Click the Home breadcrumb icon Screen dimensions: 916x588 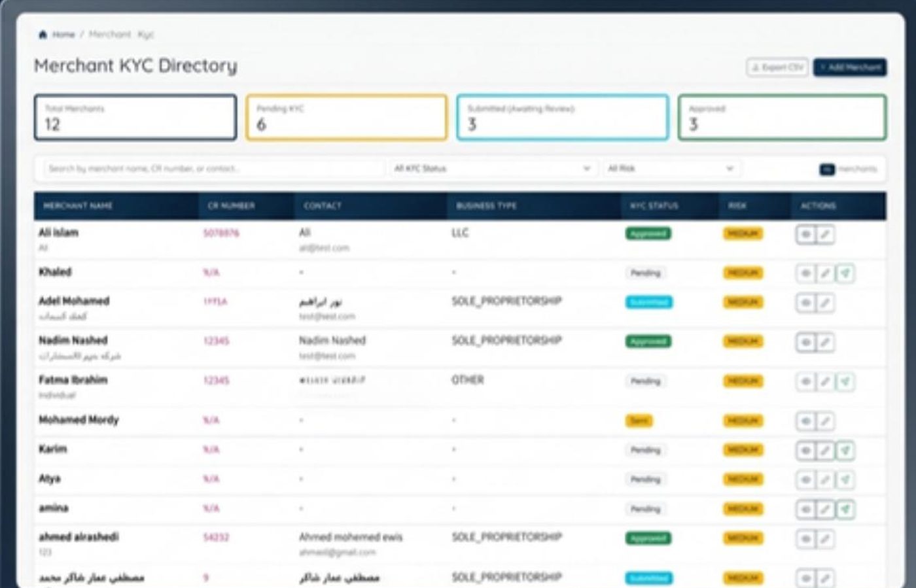tap(43, 35)
